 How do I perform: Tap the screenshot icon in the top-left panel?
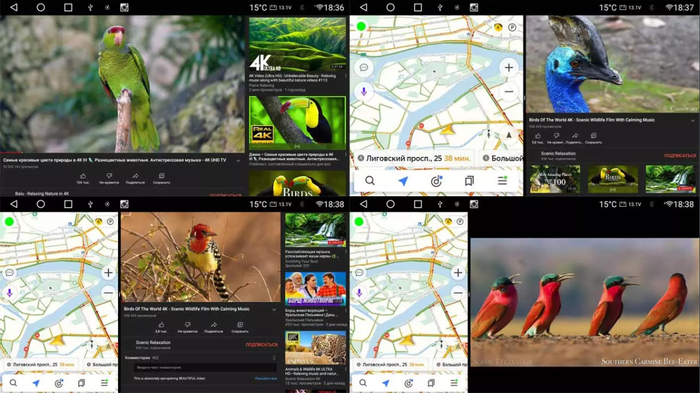tap(124, 7)
